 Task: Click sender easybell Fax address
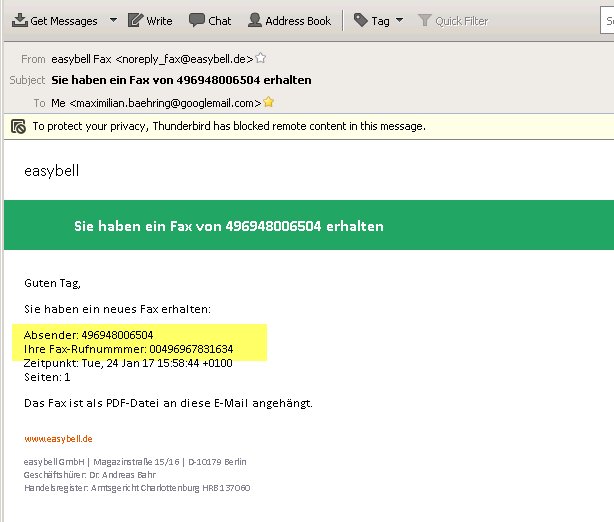(152, 59)
